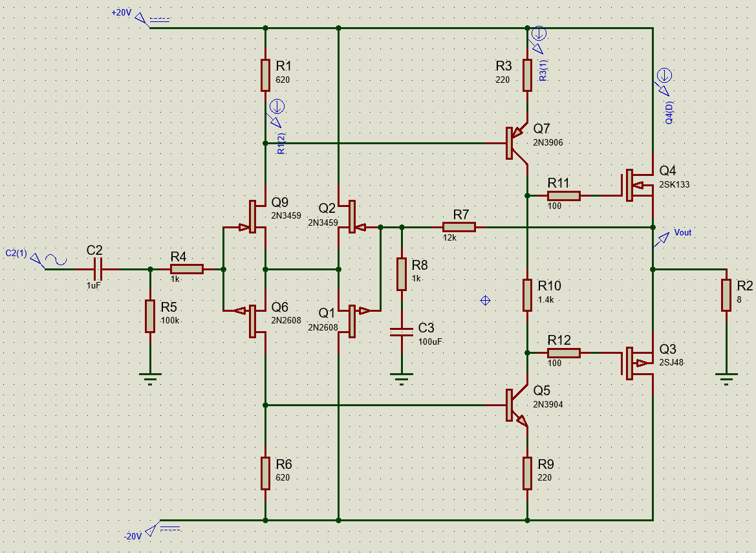
Task: Click the -20V power terminal arrow
Action: [x=153, y=528]
